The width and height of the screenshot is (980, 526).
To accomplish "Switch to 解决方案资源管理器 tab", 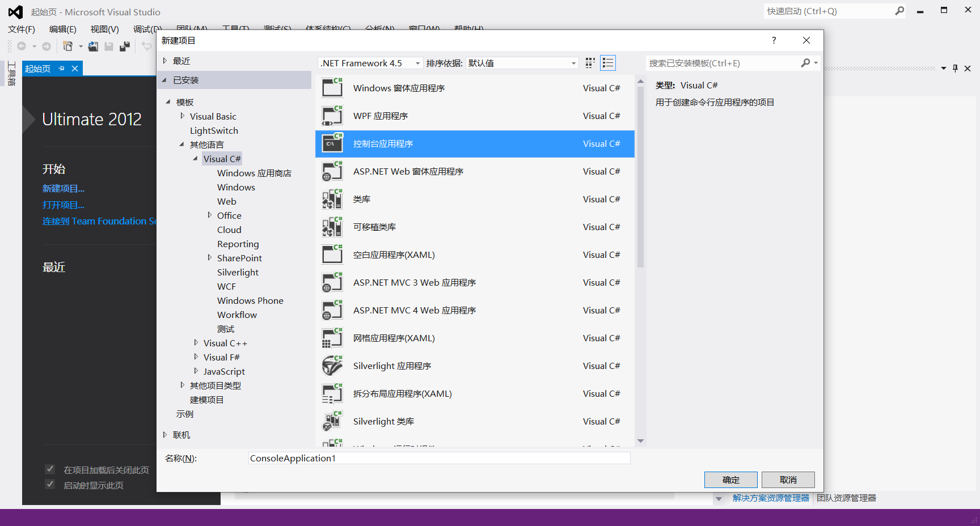I will 771,498.
